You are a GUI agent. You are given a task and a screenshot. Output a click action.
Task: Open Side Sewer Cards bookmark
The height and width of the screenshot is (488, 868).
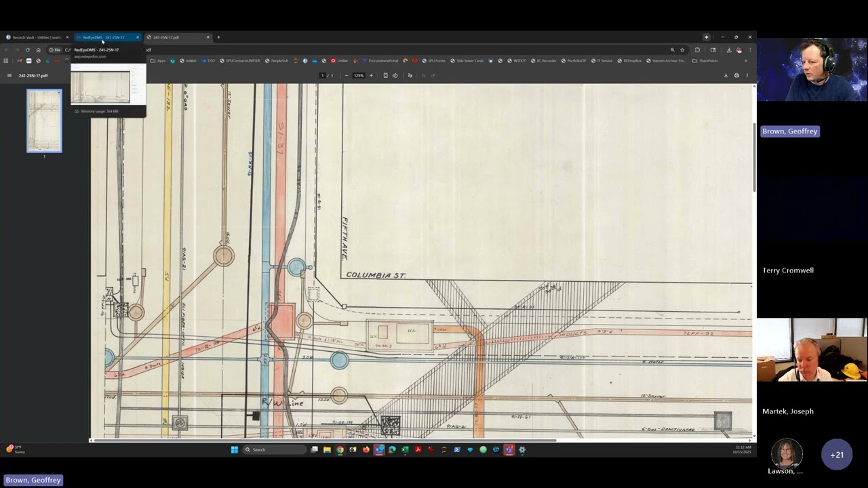(x=467, y=60)
